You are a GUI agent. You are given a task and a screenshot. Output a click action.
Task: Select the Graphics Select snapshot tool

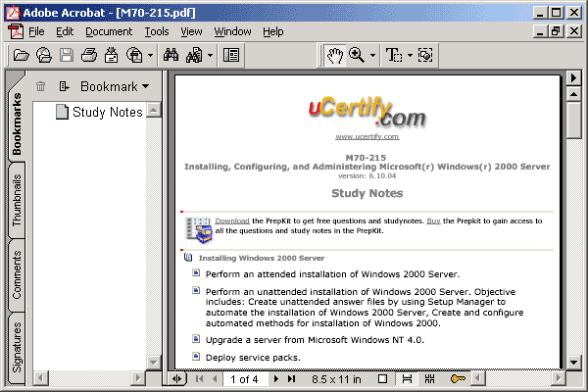pyautogui.click(x=425, y=56)
